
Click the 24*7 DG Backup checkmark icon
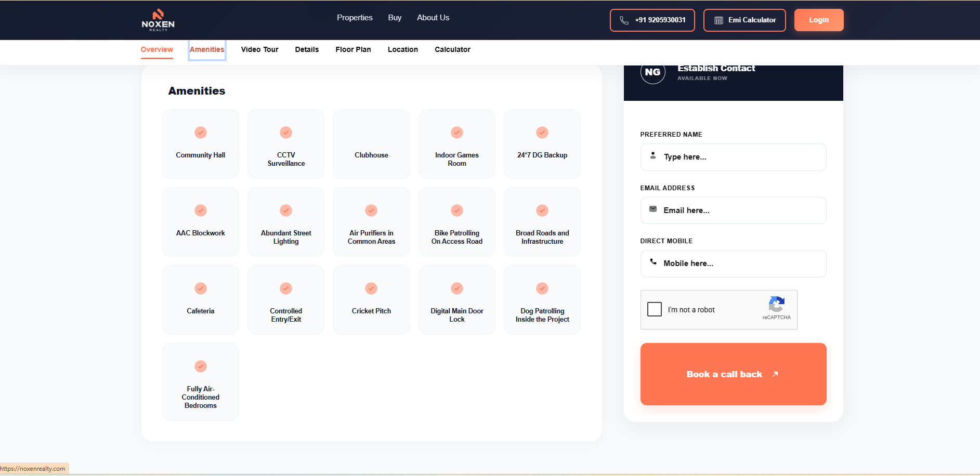coord(542,133)
